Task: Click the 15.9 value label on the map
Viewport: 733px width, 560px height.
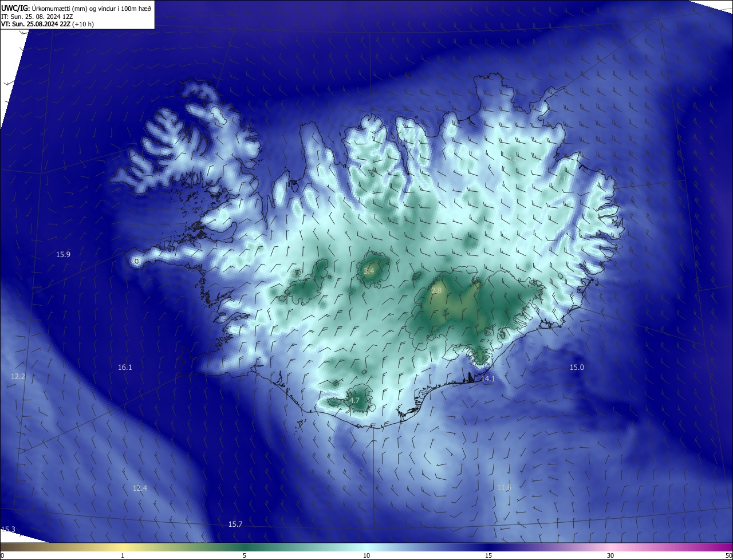Action: point(63,254)
